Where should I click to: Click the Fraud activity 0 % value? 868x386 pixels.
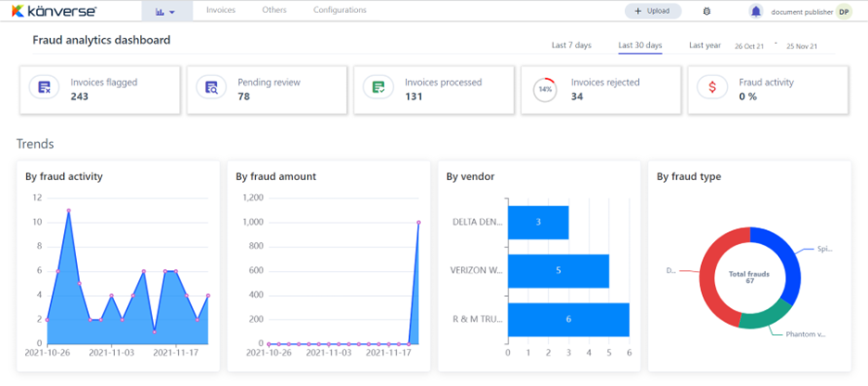click(747, 96)
